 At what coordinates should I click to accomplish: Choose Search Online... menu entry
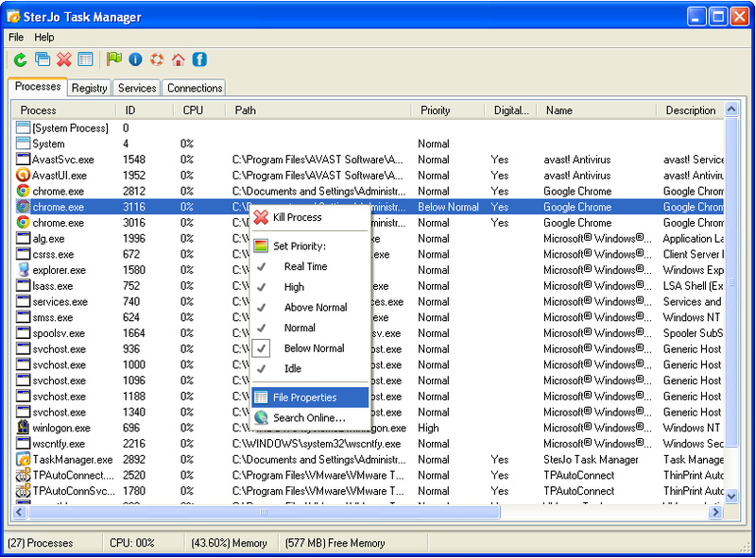click(310, 417)
